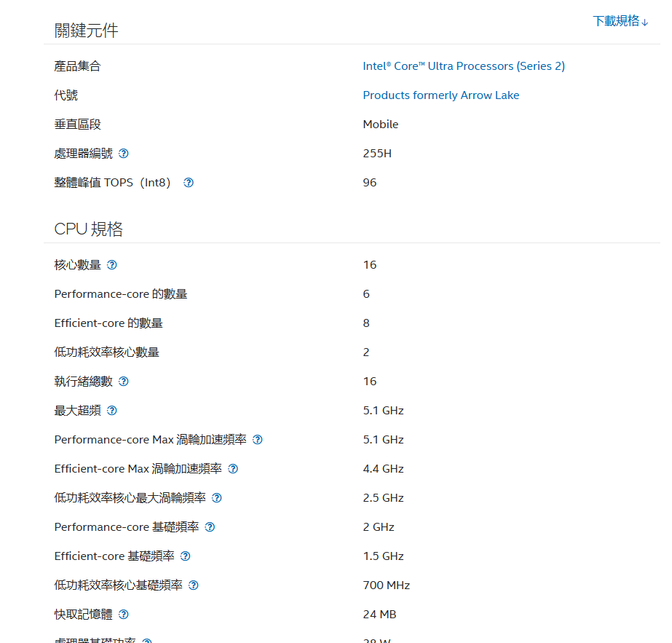Click the 核心數量 label
672x643 pixels.
click(78, 265)
